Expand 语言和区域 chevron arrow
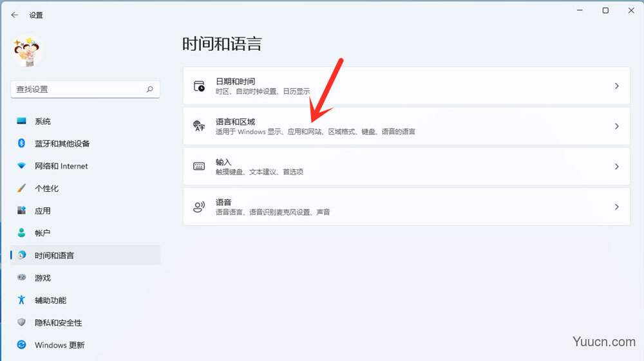The height and width of the screenshot is (361, 644). click(x=616, y=126)
